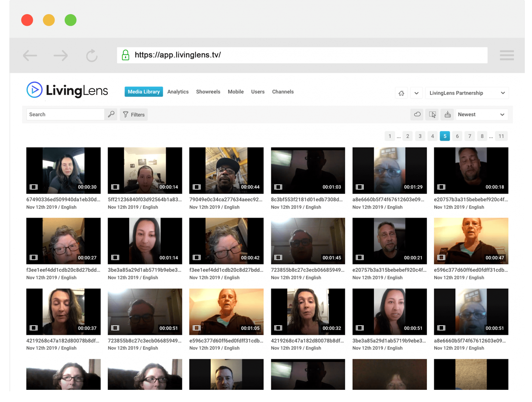Open the Newest sort dropdown
The width and height of the screenshot is (532, 402).
(482, 114)
